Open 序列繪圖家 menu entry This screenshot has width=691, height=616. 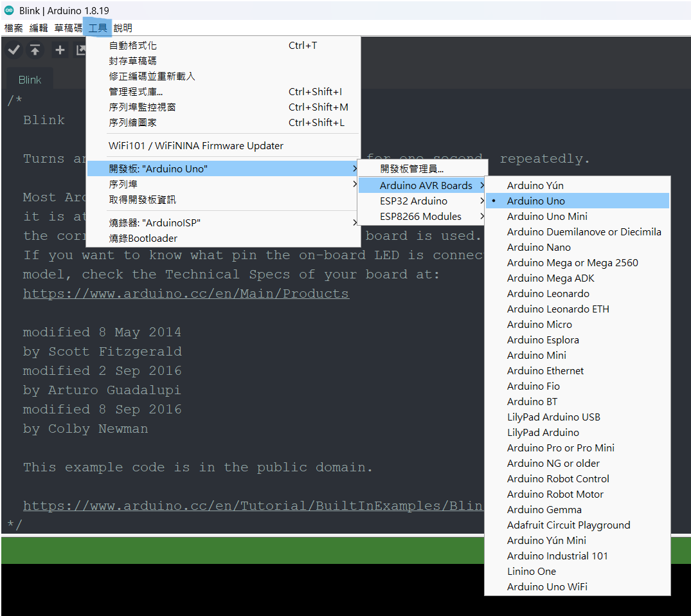[x=223, y=123]
